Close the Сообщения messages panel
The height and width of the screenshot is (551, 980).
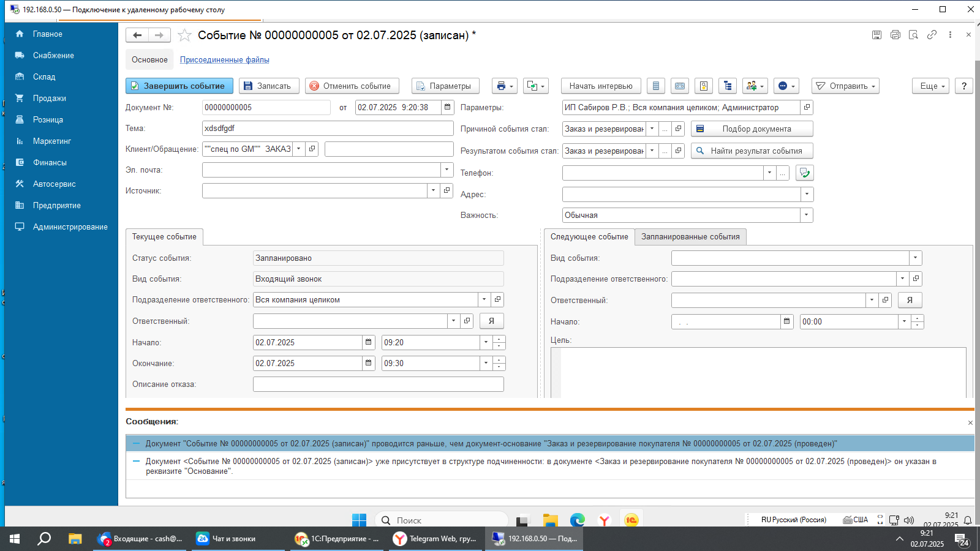coord(970,422)
